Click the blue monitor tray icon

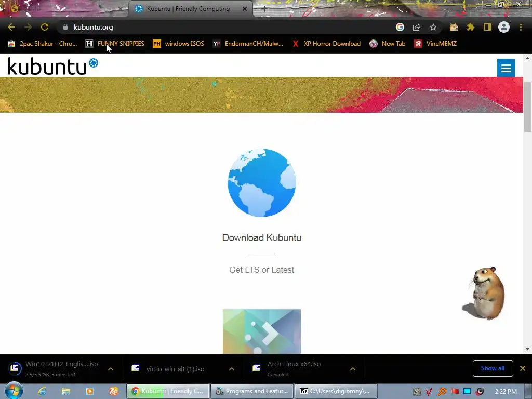click(x=467, y=392)
